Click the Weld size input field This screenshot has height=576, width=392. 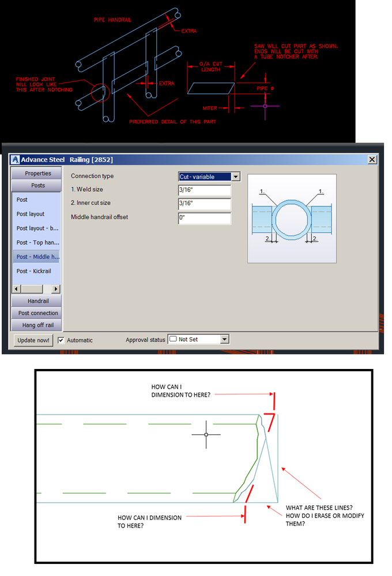pos(205,190)
